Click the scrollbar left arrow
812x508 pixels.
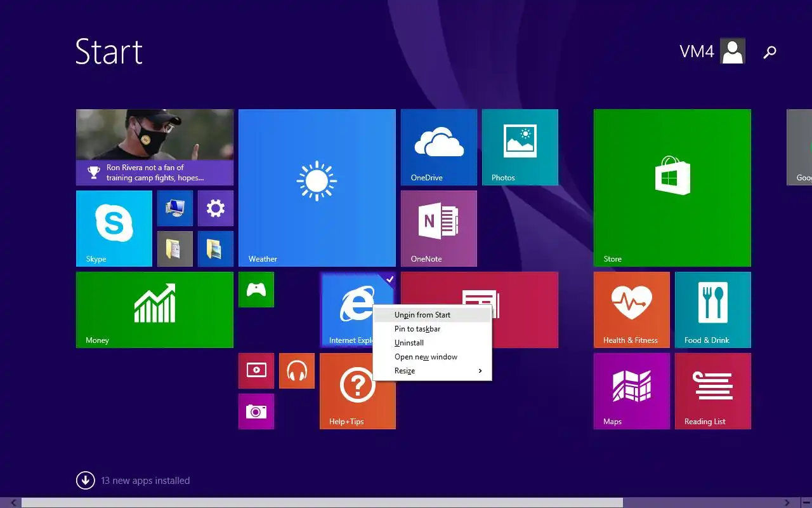tap(13, 503)
